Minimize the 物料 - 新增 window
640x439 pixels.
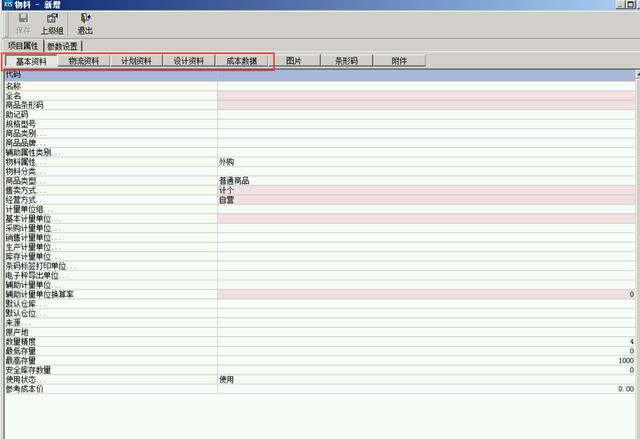click(621, 4)
